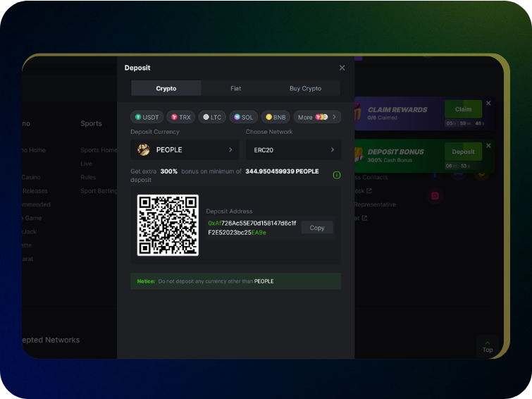Click the deposit address text
Viewport: 532px width, 399px height.
pos(252,228)
